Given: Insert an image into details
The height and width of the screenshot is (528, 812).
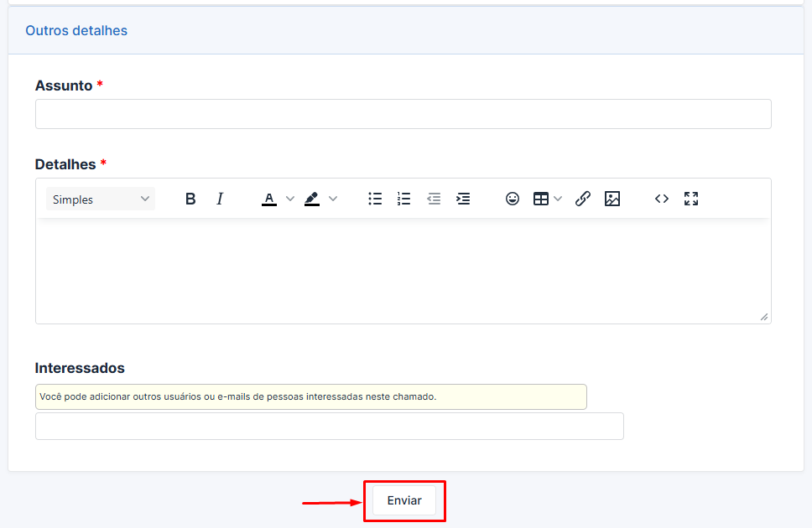Looking at the screenshot, I should coord(612,199).
